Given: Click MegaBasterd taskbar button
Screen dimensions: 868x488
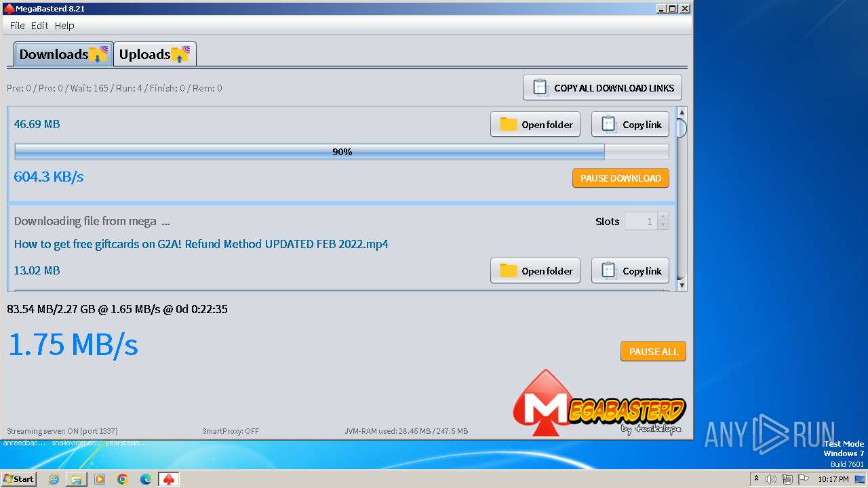Looking at the screenshot, I should coord(169,479).
